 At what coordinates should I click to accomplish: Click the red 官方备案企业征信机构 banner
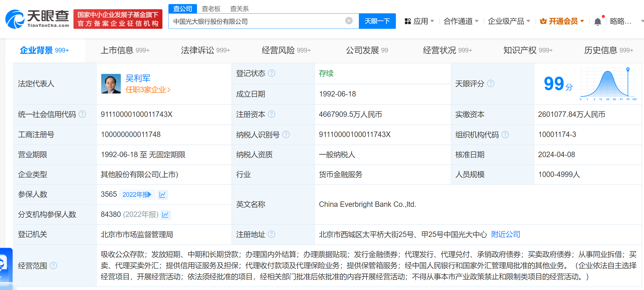click(118, 19)
